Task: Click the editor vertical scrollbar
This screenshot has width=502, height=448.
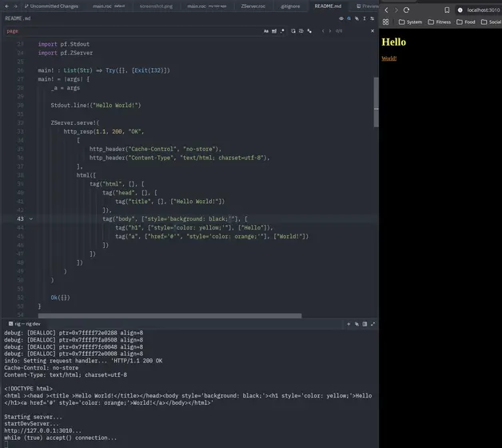Action: pos(376,104)
